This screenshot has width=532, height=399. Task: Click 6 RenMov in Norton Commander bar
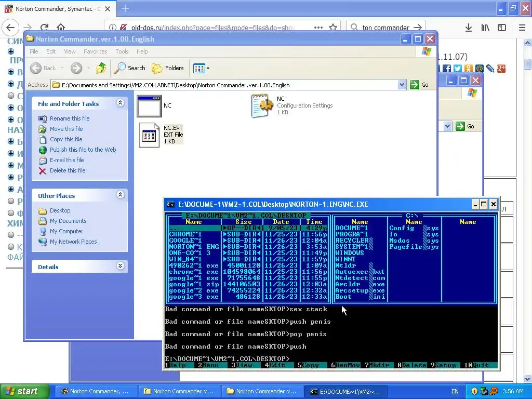(x=345, y=365)
